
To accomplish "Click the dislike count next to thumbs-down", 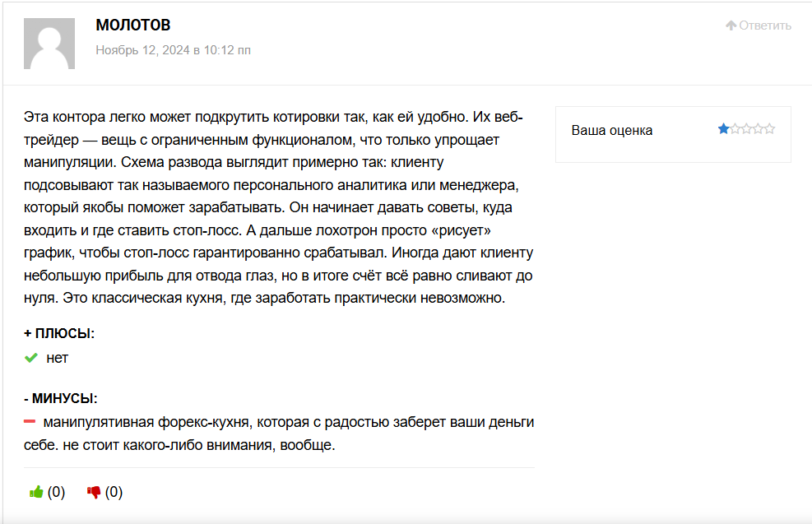I will pos(114,492).
